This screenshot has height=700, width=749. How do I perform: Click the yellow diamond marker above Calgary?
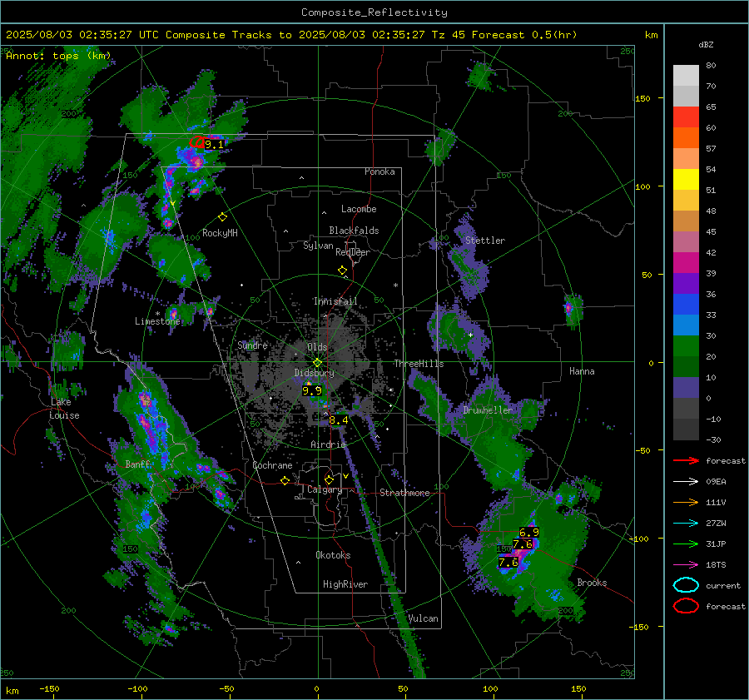coord(329,479)
